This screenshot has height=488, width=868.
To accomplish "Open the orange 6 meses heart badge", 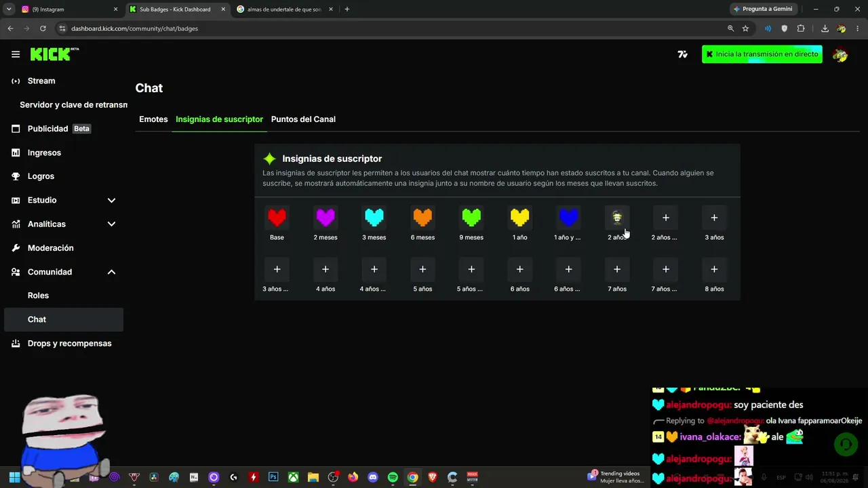I will click(x=422, y=218).
